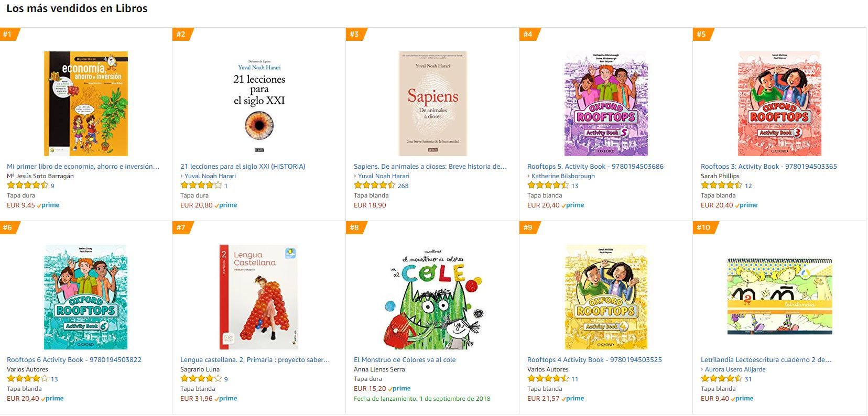Expand author chevron before Aurora Usero Alijarde

pos(702,369)
